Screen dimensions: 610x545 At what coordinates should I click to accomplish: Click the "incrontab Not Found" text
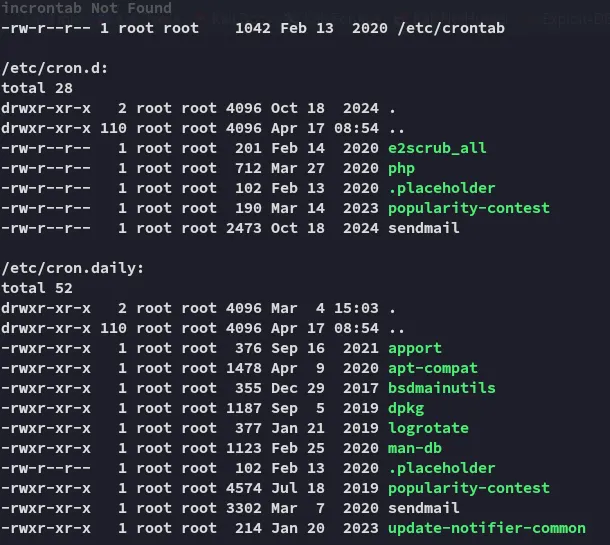pyautogui.click(x=86, y=8)
